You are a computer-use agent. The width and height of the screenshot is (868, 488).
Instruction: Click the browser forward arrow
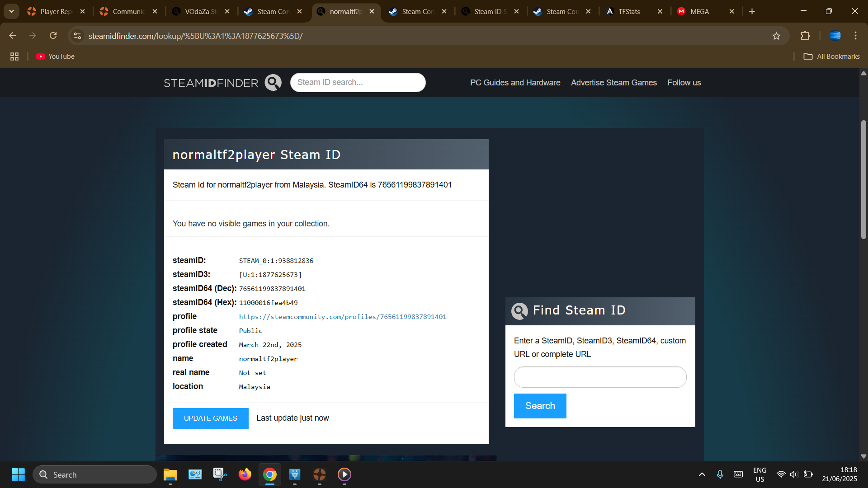tap(33, 36)
